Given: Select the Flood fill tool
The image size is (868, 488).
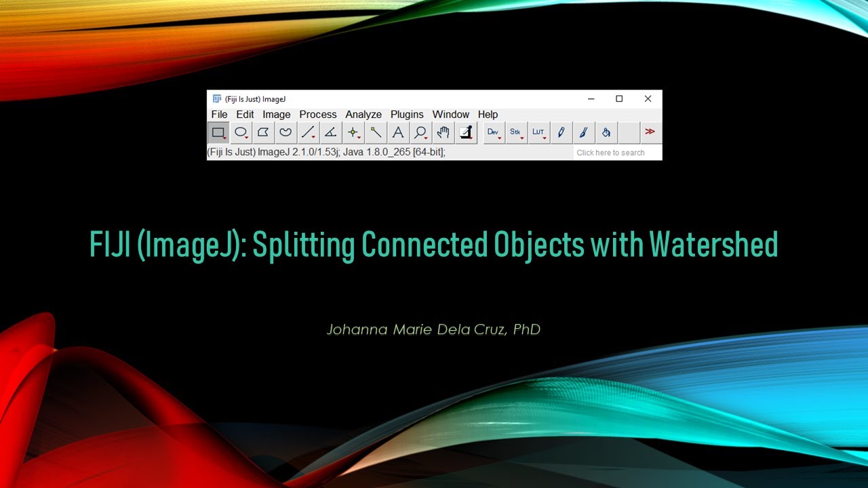Looking at the screenshot, I should click(606, 132).
